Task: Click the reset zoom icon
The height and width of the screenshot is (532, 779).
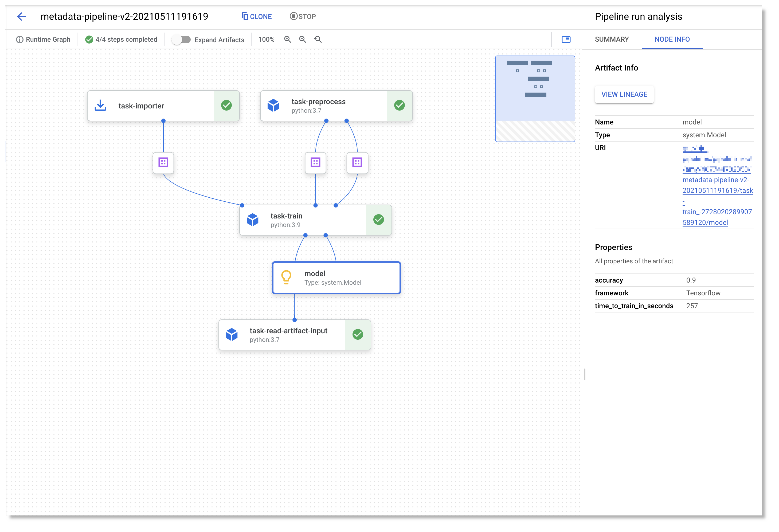Action: 318,40
